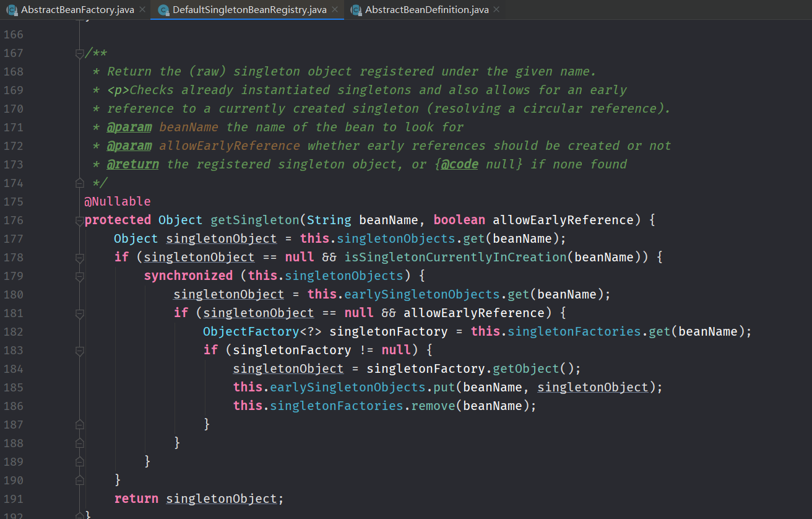Click singletonObject on the return line
This screenshot has height=519, width=812.
(222, 499)
